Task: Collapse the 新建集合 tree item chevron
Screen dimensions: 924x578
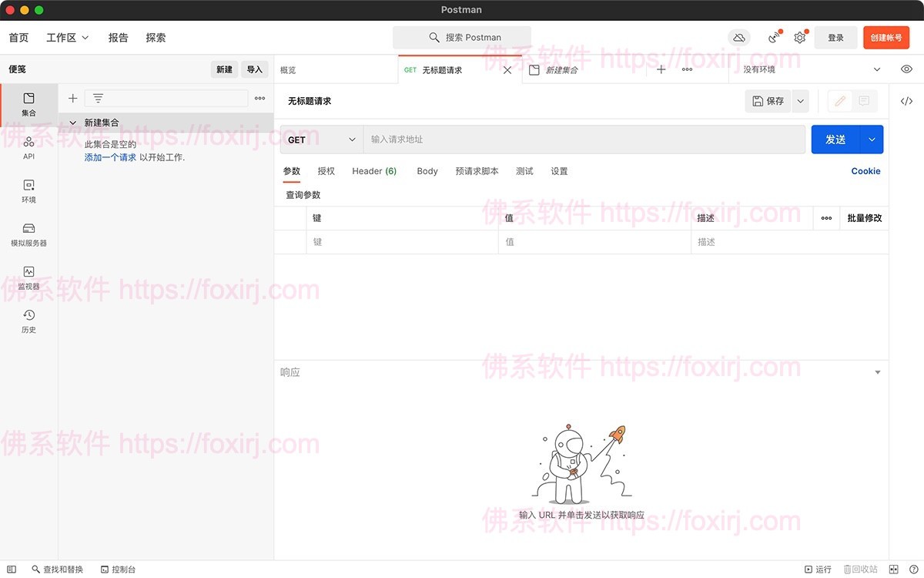Action: pos(72,123)
